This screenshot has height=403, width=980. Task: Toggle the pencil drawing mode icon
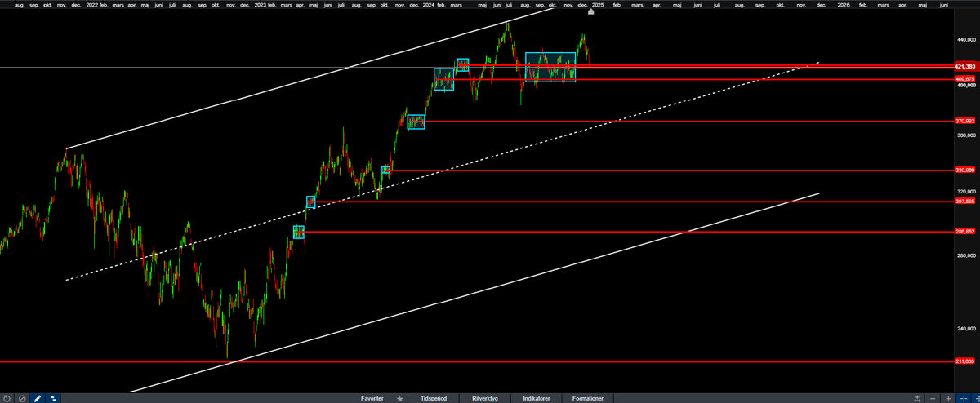(x=38, y=398)
